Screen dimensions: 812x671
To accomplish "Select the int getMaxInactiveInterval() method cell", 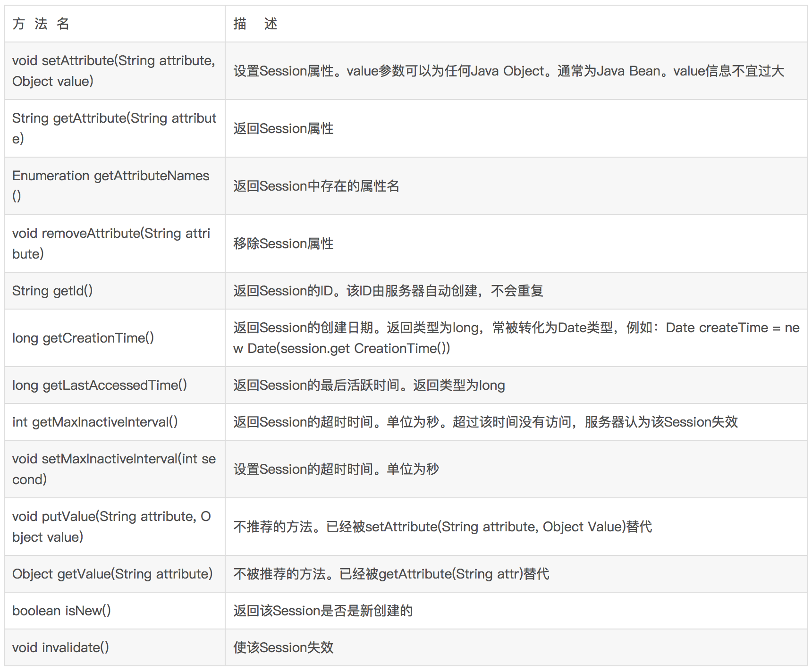I will 115,422.
